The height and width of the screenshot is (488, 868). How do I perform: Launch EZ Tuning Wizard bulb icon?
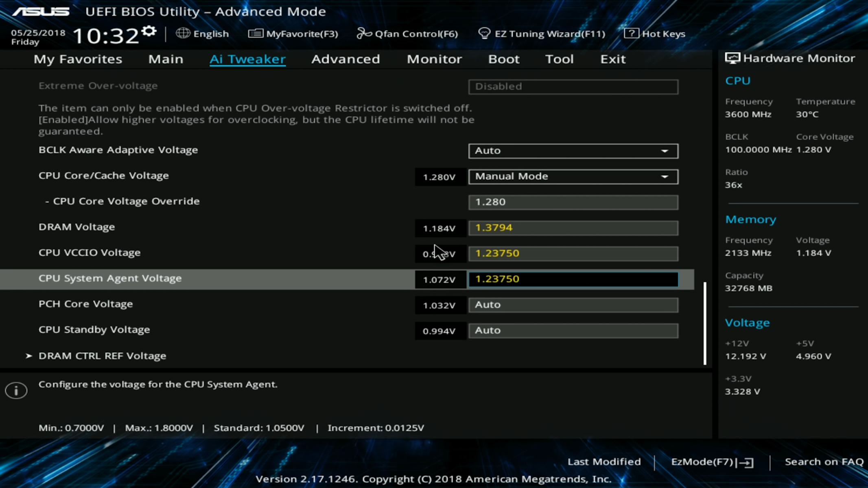coord(484,33)
